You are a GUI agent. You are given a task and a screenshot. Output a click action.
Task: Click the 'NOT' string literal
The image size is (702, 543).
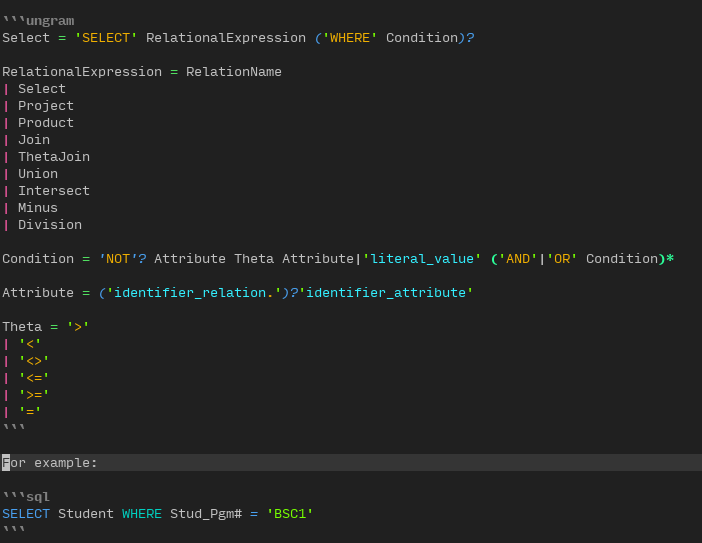point(118,259)
